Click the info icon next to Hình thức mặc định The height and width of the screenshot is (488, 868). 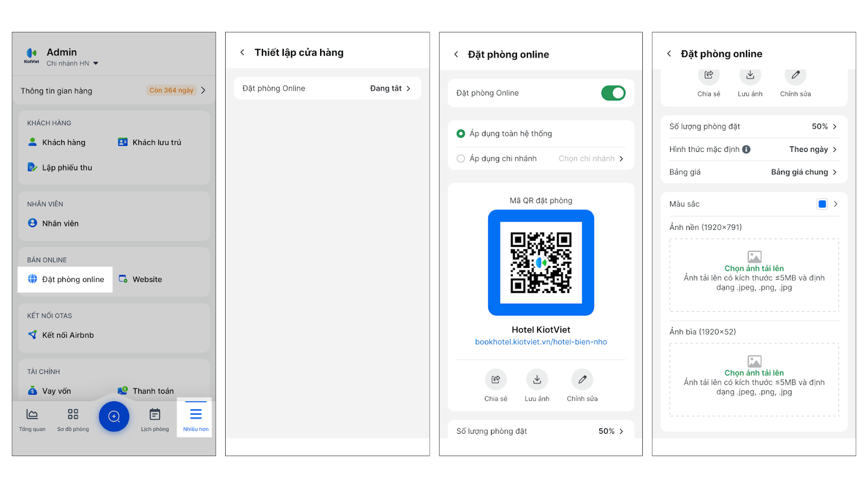(x=746, y=149)
